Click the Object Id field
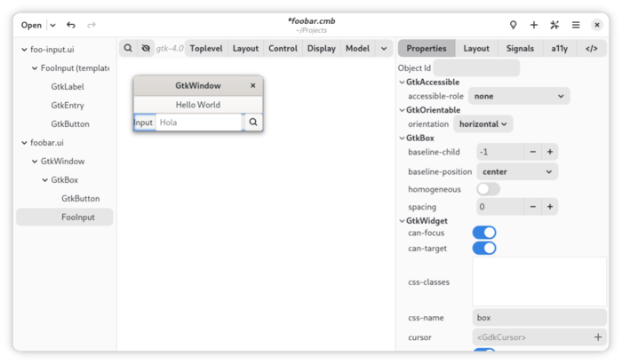The image size is (622, 364). coord(476,68)
